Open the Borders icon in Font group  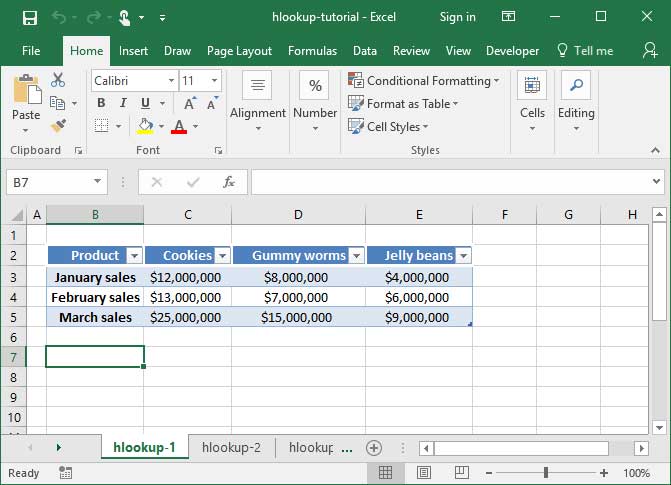click(101, 126)
